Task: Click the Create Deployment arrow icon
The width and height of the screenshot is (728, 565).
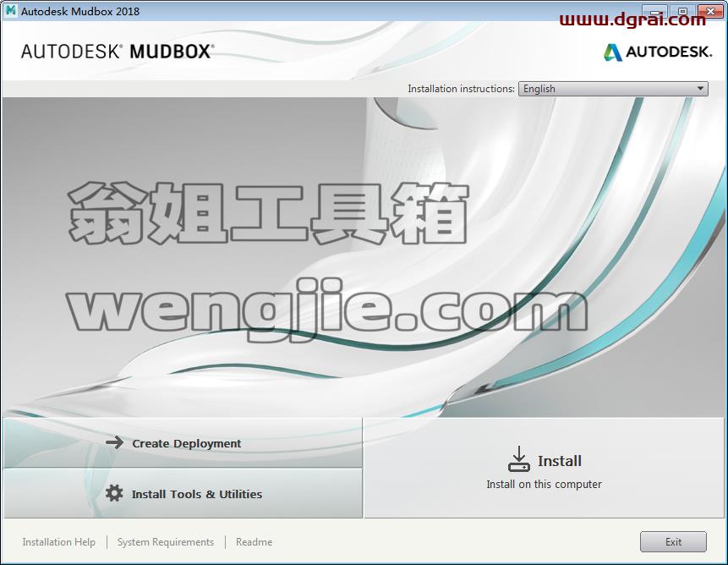Action: (114, 442)
